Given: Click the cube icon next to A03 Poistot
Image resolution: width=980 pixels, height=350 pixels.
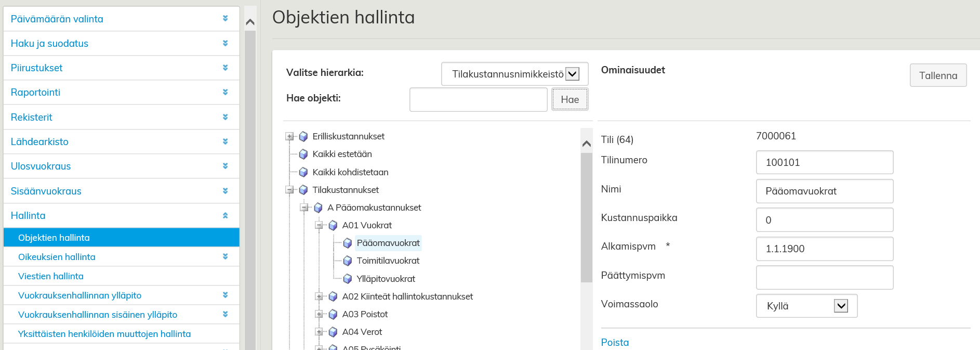Looking at the screenshot, I should pos(333,315).
